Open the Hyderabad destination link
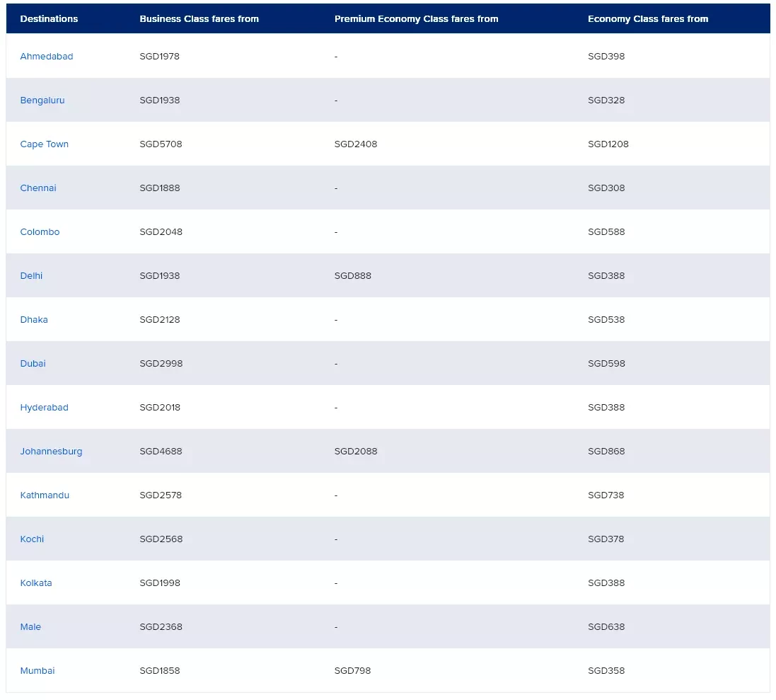 coord(44,408)
